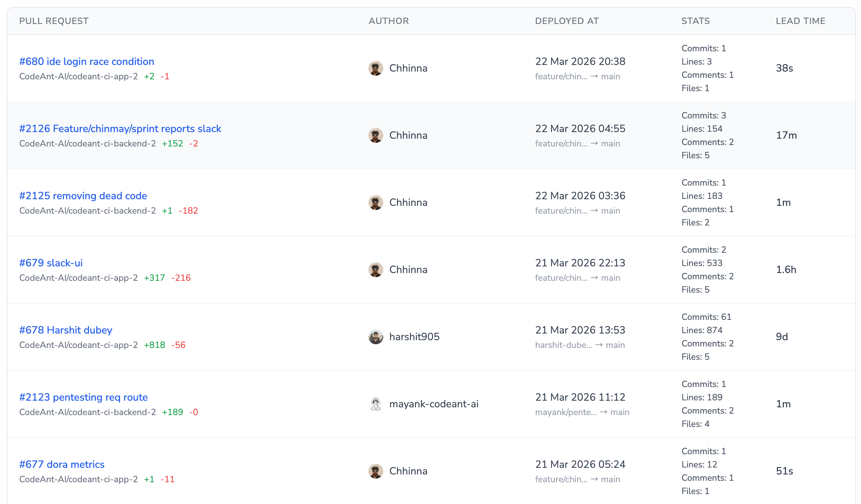861x504 pixels.
Task: Open PR #2123 pentesting req route
Action: point(83,397)
